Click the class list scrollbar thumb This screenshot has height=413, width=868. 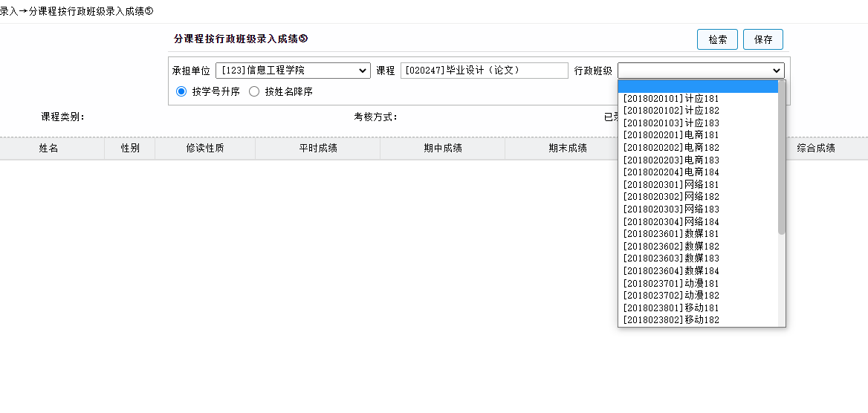coord(781,157)
